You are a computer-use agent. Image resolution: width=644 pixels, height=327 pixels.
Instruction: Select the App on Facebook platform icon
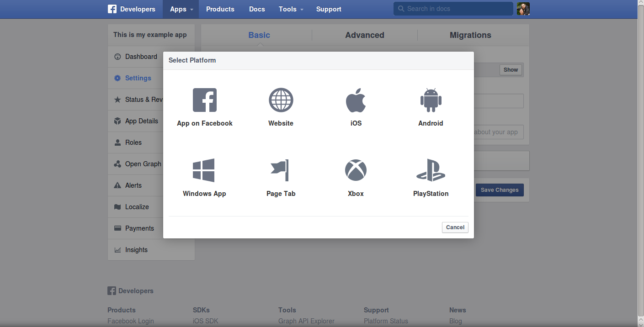(204, 100)
